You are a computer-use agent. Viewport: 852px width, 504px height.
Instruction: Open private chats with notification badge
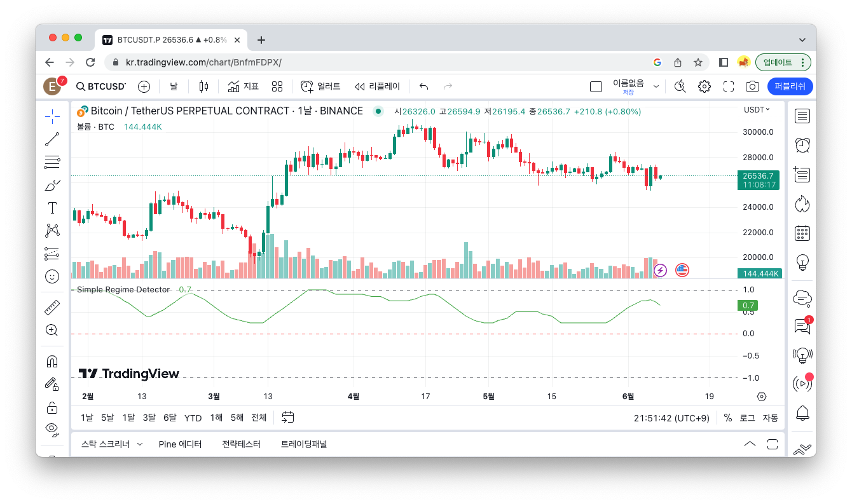tap(802, 326)
